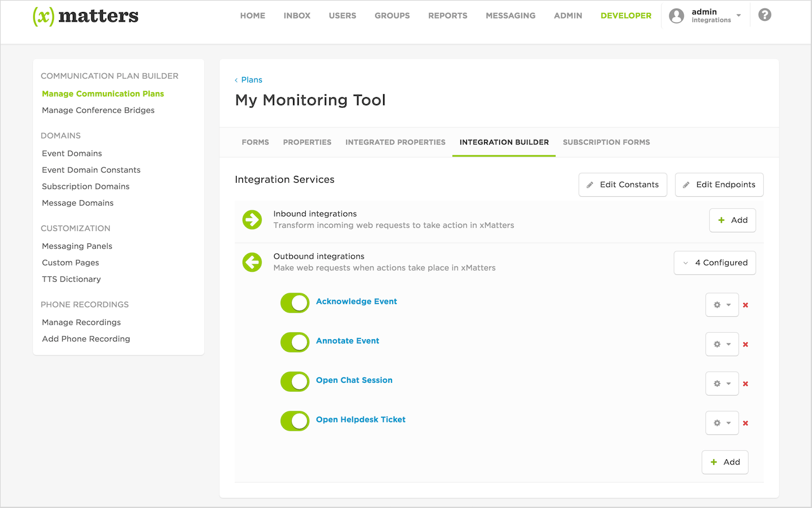Viewport: 812px width, 508px height.
Task: Open the Acknowledge Event integration link
Action: [x=357, y=302]
